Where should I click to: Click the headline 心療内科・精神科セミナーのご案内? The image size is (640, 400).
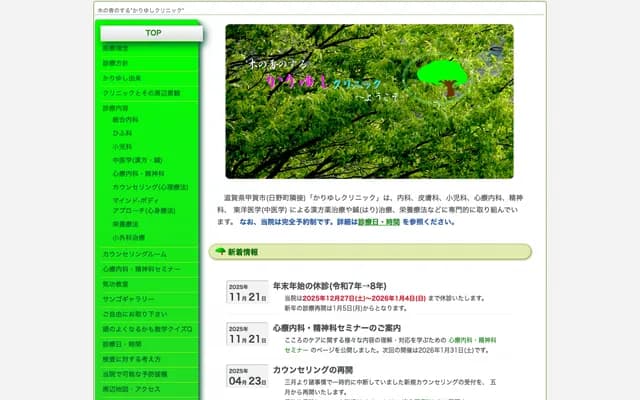tap(337, 328)
